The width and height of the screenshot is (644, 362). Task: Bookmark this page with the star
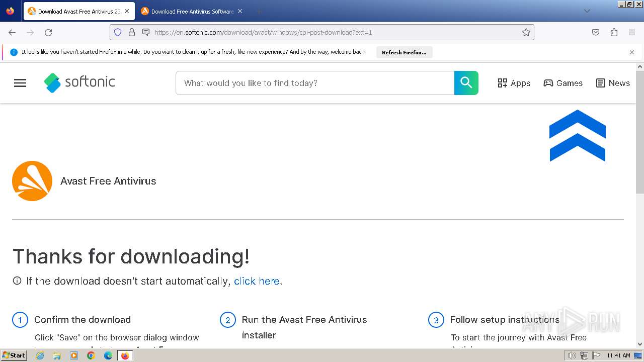[526, 32]
